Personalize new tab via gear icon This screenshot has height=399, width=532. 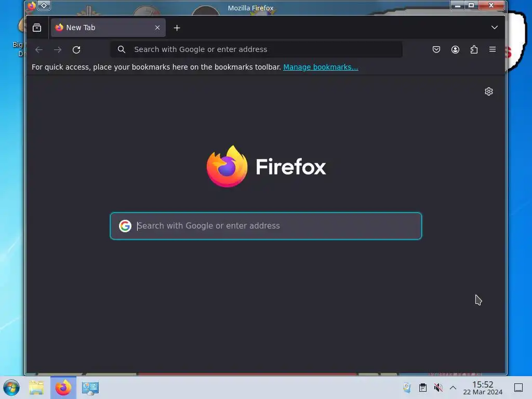(x=488, y=91)
